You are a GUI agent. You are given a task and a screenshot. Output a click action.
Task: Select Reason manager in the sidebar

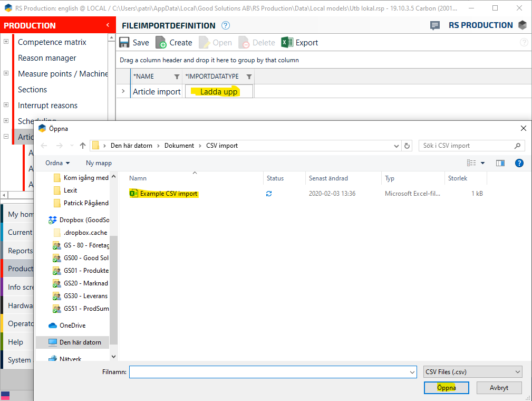click(x=47, y=58)
